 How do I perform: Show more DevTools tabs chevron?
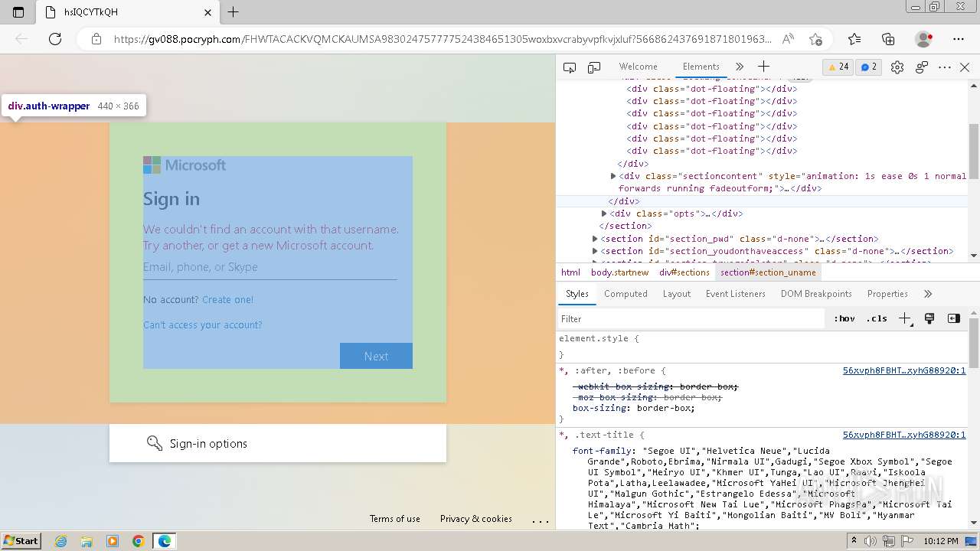click(740, 67)
